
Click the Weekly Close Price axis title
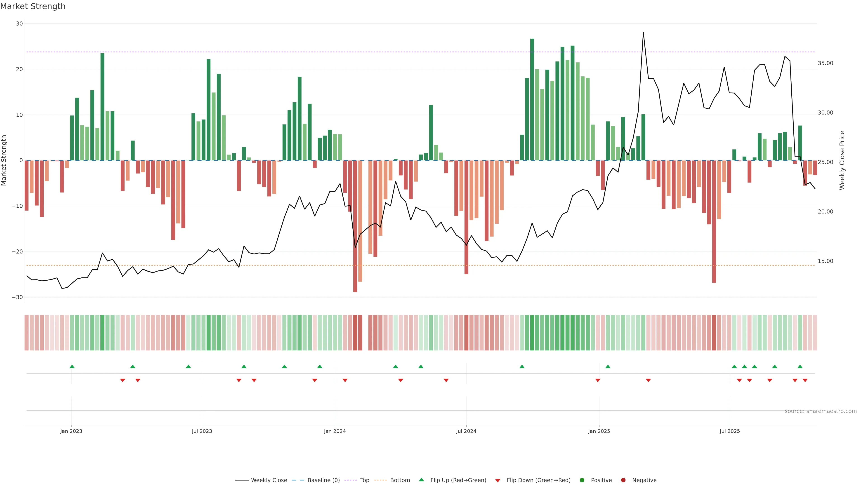pos(842,160)
